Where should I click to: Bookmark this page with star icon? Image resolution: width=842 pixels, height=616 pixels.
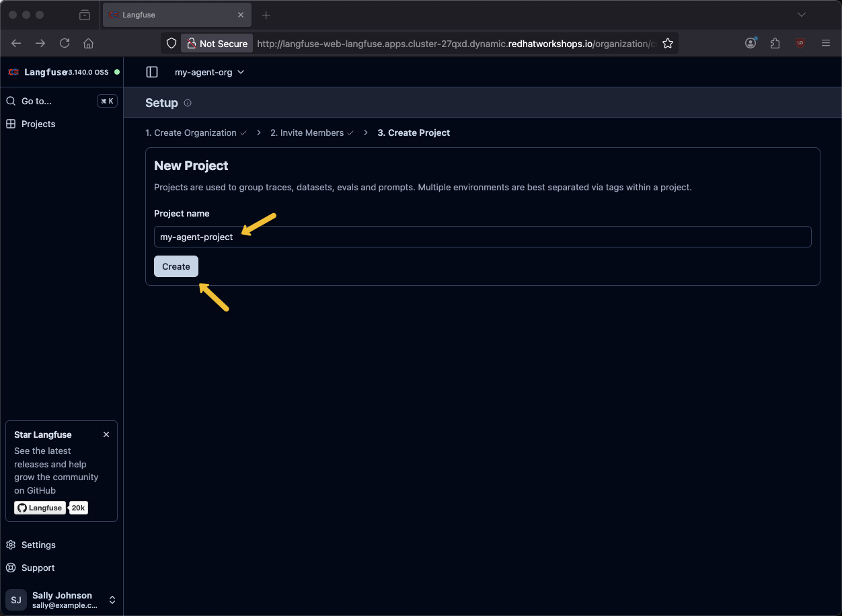click(x=667, y=43)
